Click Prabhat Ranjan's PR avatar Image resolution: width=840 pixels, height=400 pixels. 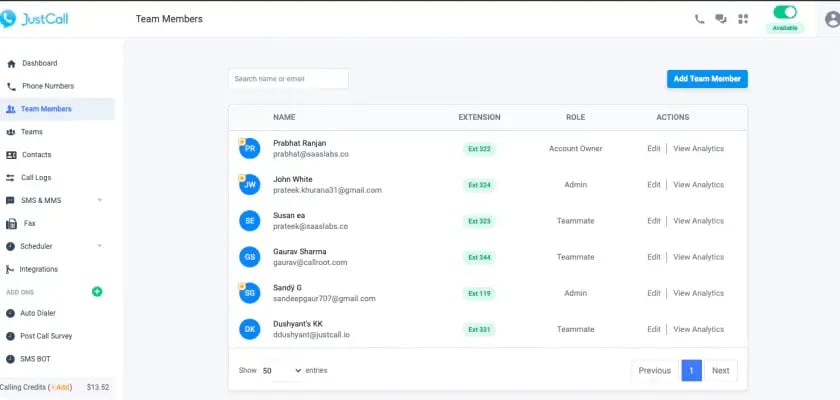point(250,148)
